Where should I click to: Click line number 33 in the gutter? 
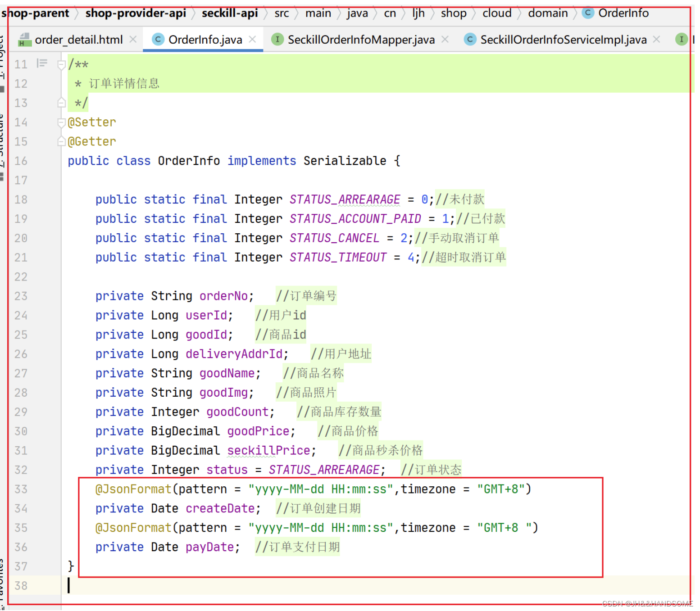point(21,489)
